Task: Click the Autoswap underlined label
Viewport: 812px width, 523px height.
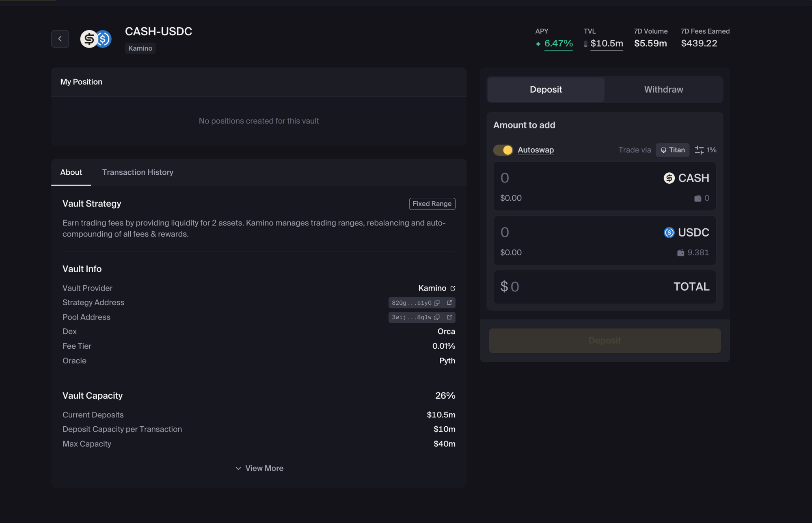Action: point(536,150)
